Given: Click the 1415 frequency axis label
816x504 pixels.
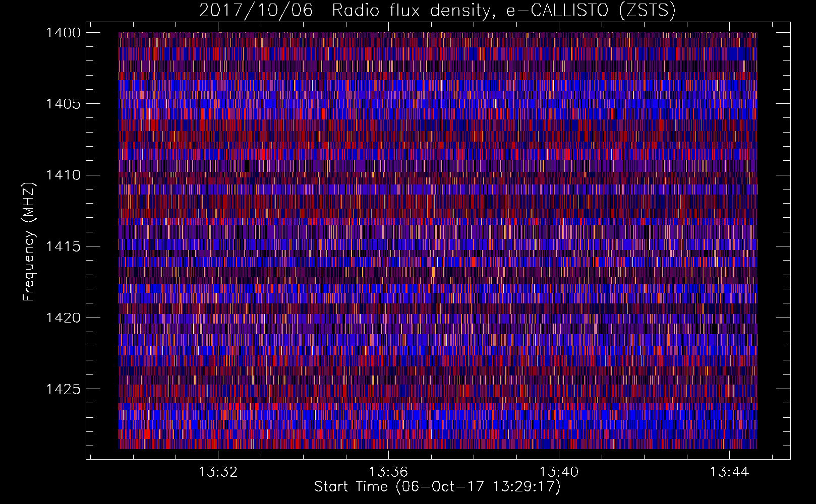Looking at the screenshot, I should (63, 246).
